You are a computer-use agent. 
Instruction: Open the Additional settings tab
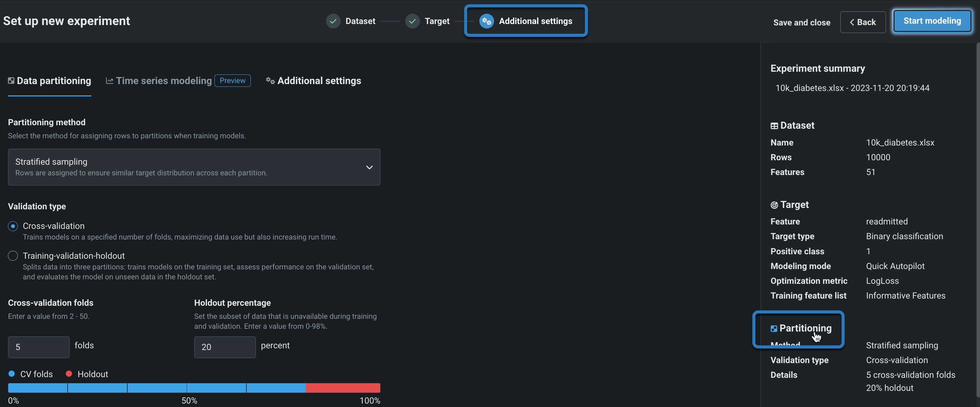319,81
